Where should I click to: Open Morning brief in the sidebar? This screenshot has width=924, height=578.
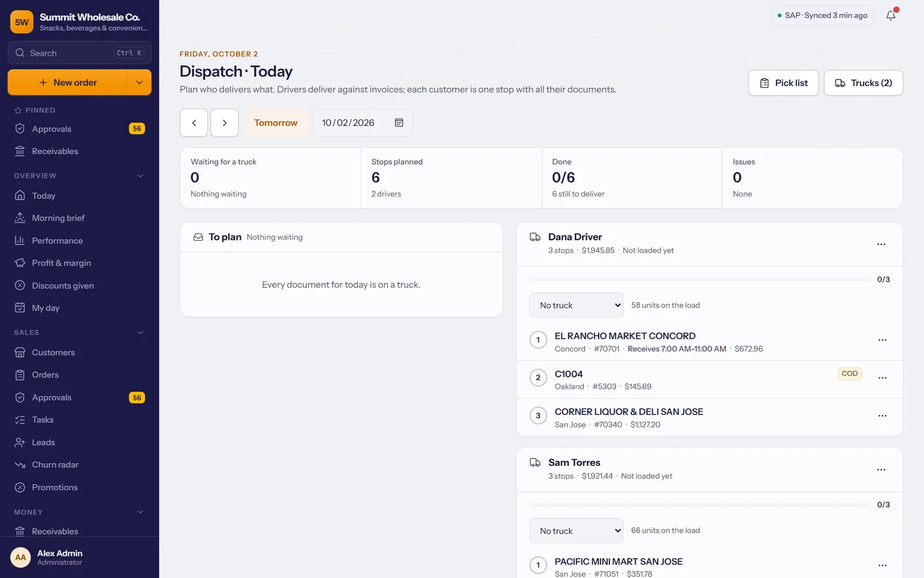pos(80,218)
